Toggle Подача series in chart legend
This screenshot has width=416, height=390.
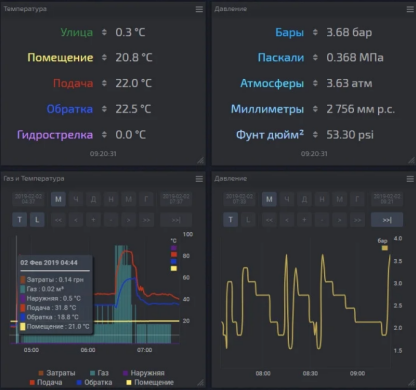click(46, 382)
